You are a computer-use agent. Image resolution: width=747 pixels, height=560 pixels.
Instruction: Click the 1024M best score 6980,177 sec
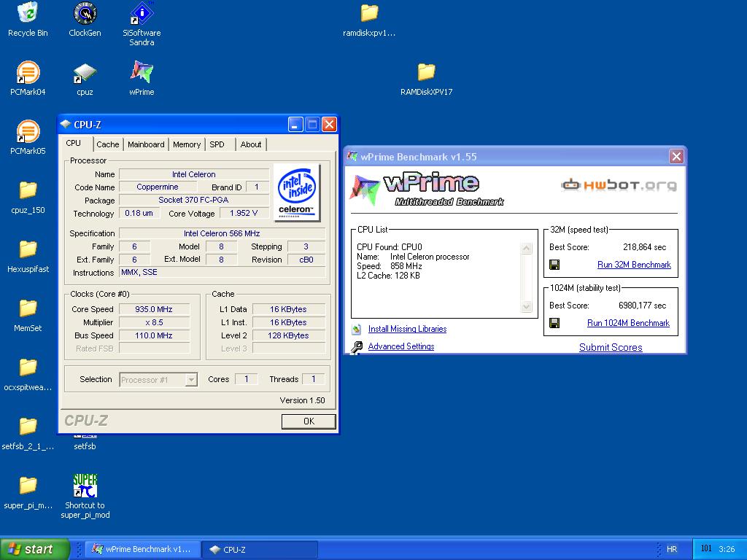[642, 306]
